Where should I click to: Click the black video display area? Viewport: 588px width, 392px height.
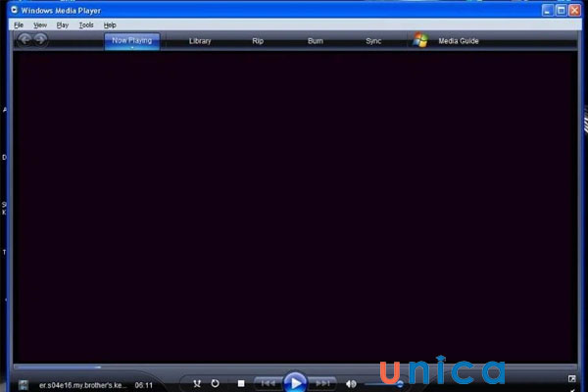(x=295, y=207)
